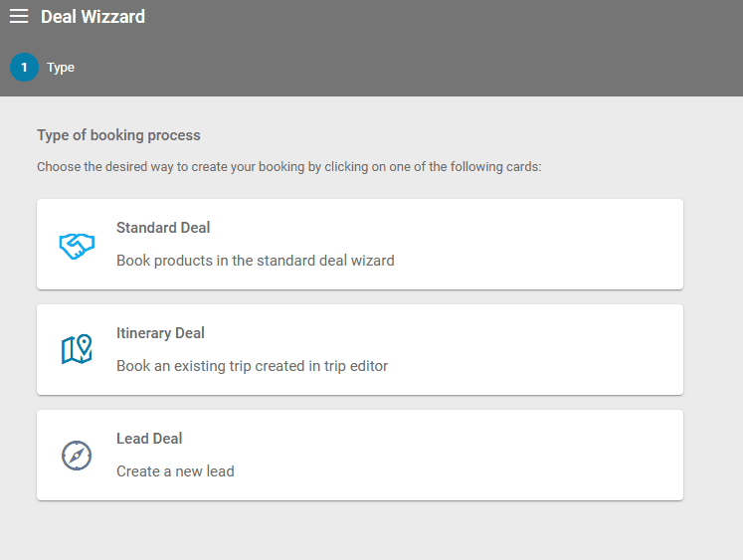The width and height of the screenshot is (743, 560).
Task: Click 'Book products in the standard deal wizard' text
Action: click(255, 261)
